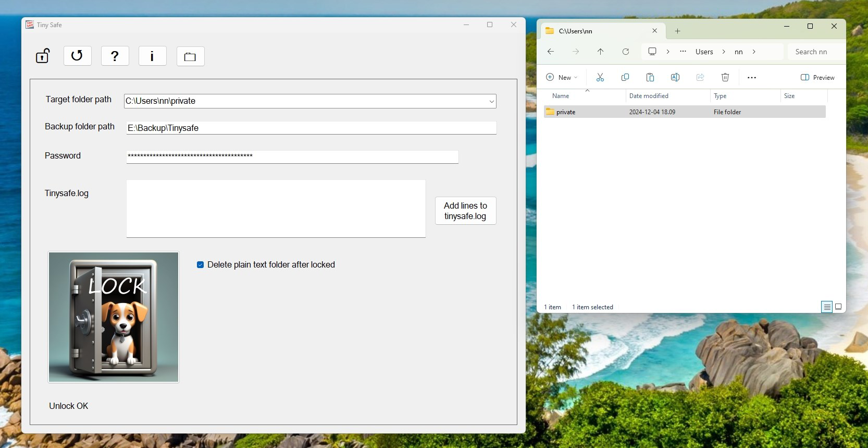The height and width of the screenshot is (448, 868).
Task: Select Users breadcrumb in Explorer
Action: [704, 52]
